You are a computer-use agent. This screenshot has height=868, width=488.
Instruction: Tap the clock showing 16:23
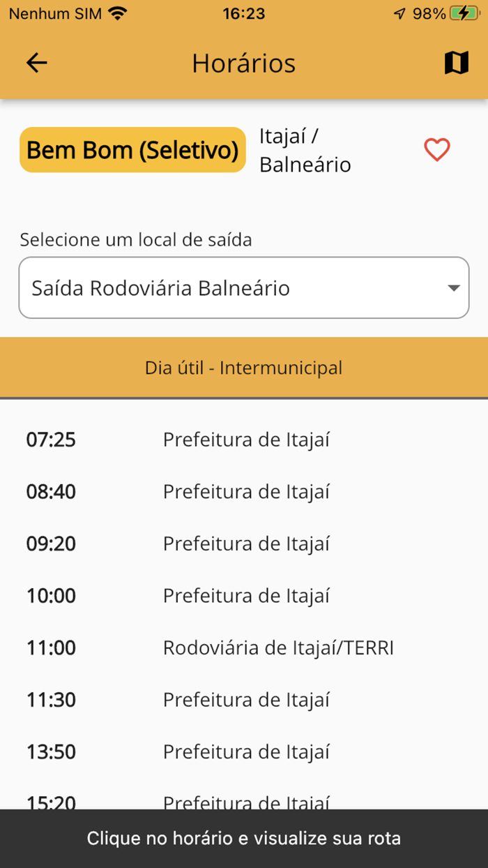[243, 13]
